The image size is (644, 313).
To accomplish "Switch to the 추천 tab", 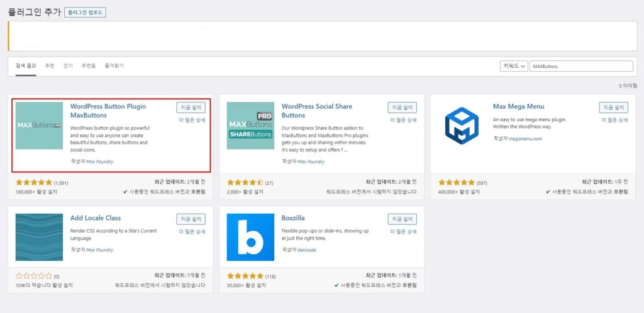I will coord(50,65).
